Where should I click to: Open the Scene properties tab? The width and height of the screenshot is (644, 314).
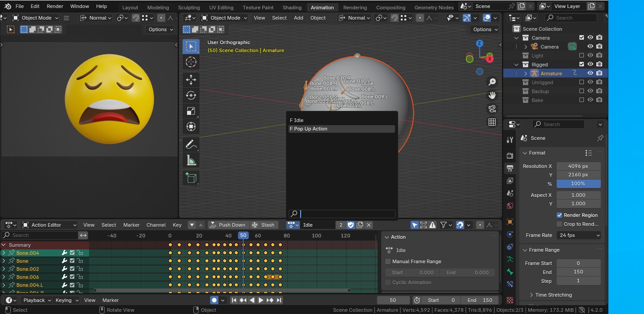coord(510,193)
